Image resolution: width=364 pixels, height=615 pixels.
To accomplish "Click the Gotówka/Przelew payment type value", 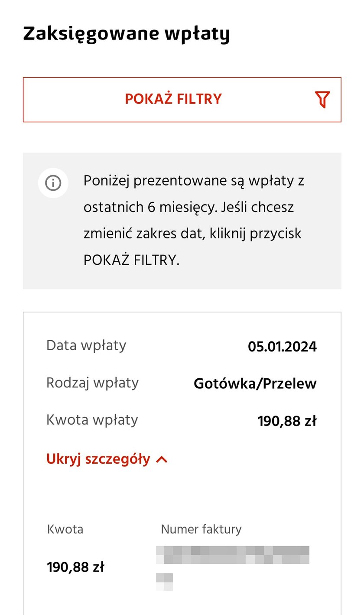I will click(255, 384).
